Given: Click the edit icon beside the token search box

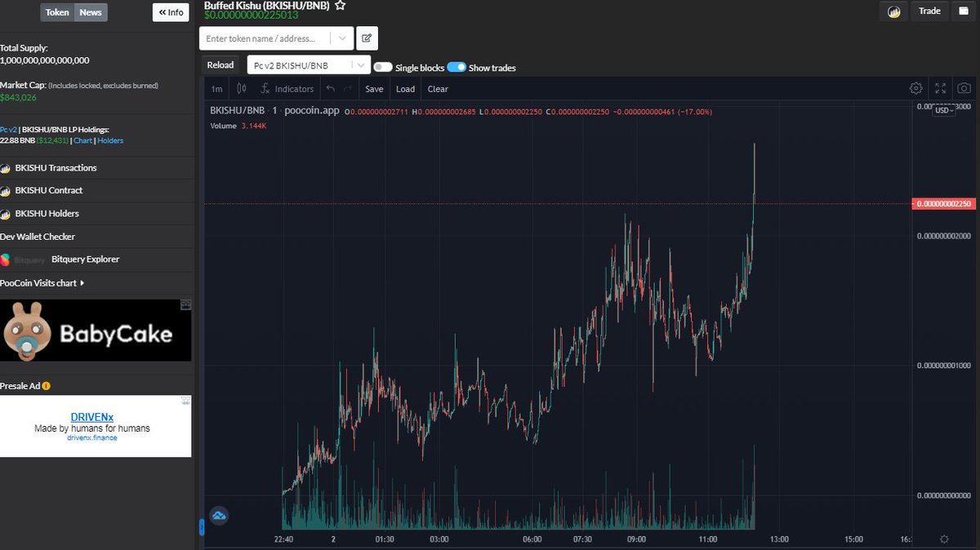Looking at the screenshot, I should 367,38.
